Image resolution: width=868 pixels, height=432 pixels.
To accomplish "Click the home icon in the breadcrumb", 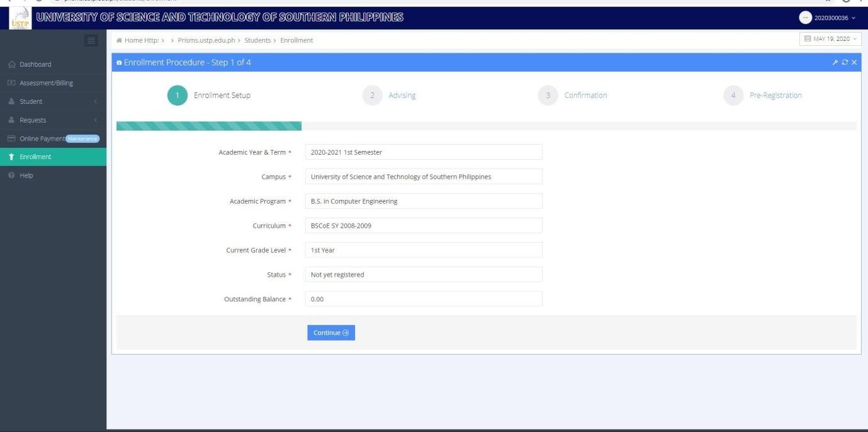I will [120, 40].
